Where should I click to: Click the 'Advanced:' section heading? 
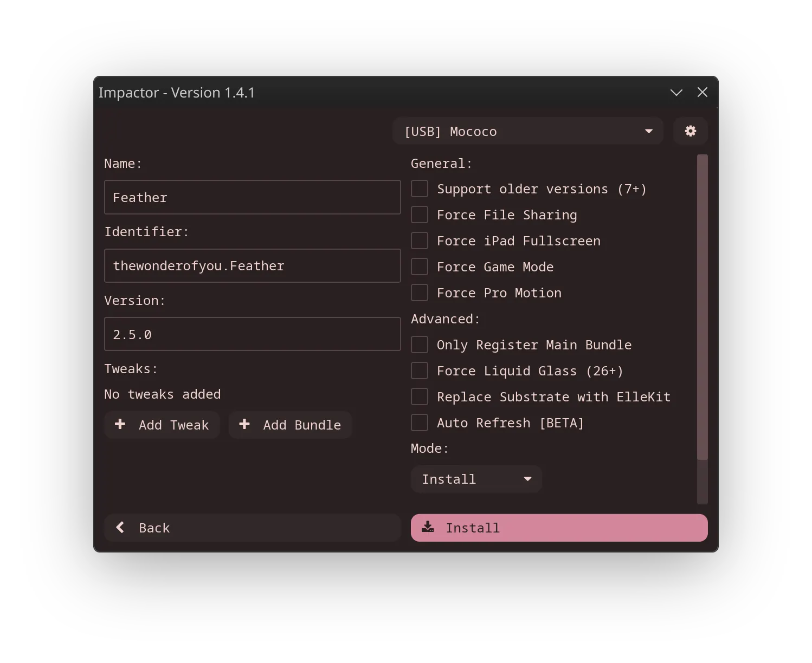click(x=445, y=319)
